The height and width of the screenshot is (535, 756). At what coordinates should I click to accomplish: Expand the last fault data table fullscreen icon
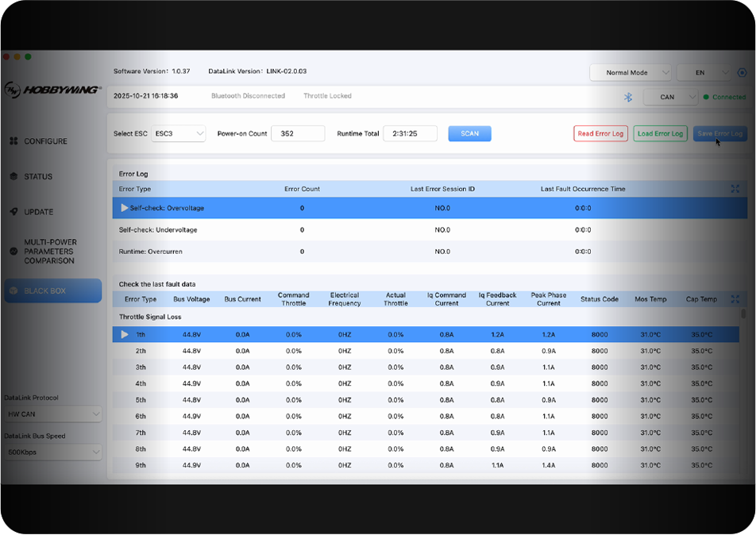(735, 299)
